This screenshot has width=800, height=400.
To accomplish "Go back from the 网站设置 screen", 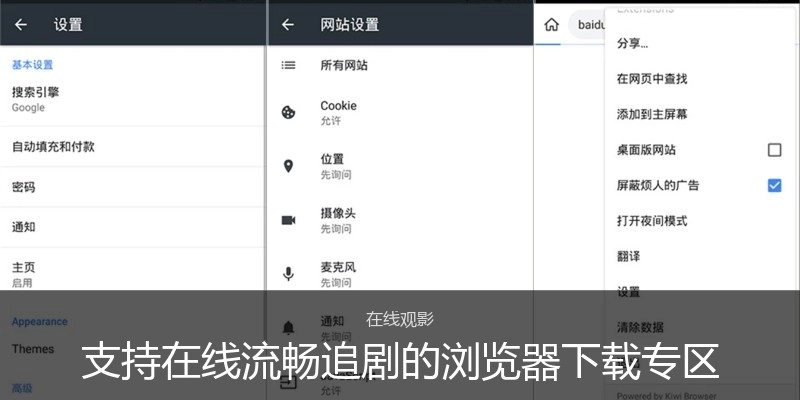I will coord(288,24).
